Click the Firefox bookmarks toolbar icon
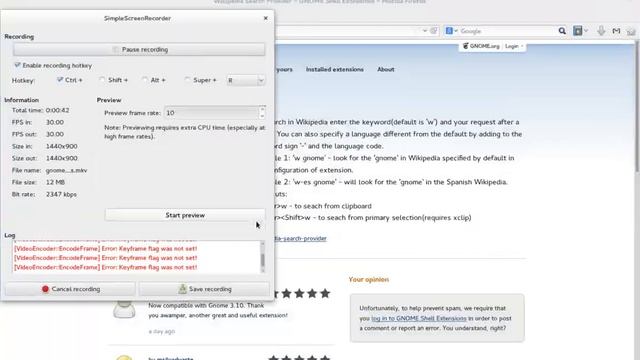This screenshot has width=640, height=360. 578,31
